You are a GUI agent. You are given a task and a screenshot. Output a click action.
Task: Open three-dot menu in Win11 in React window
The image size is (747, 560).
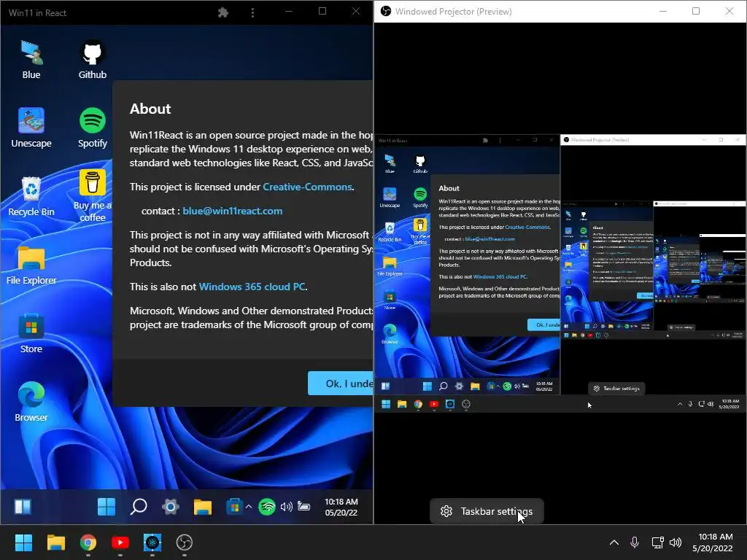click(x=252, y=12)
